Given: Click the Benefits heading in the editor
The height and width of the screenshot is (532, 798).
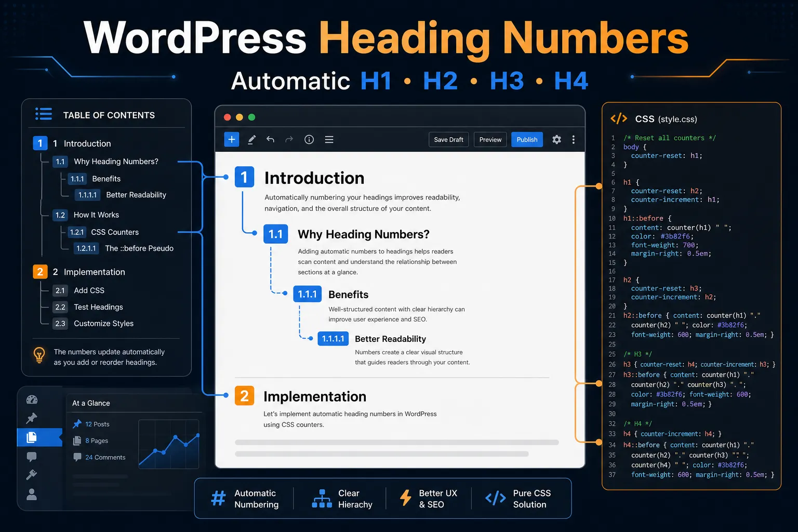Looking at the screenshot, I should tap(349, 295).
